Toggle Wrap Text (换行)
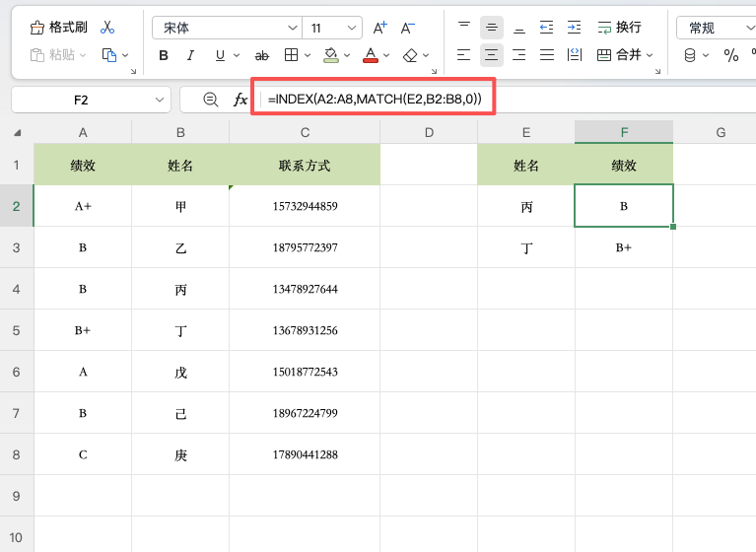Viewport: 756px width, 552px height. coord(619,28)
